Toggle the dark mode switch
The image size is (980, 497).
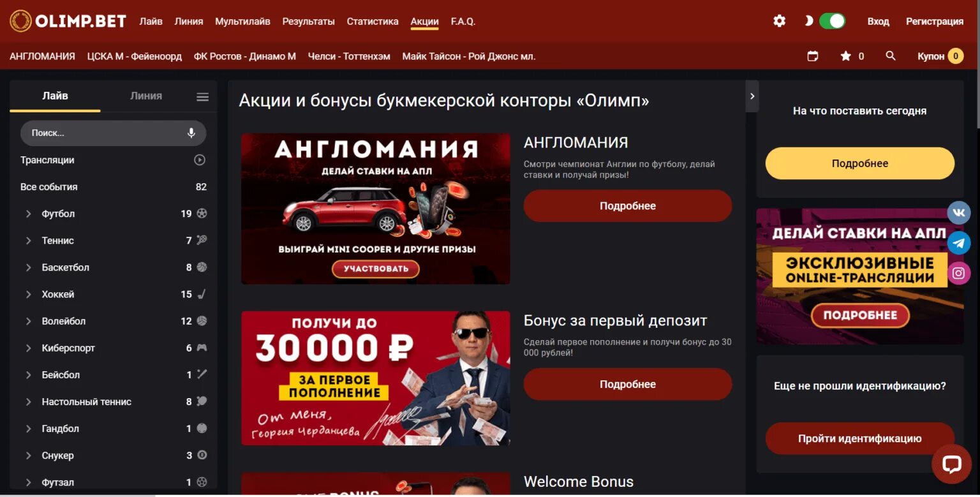832,21
